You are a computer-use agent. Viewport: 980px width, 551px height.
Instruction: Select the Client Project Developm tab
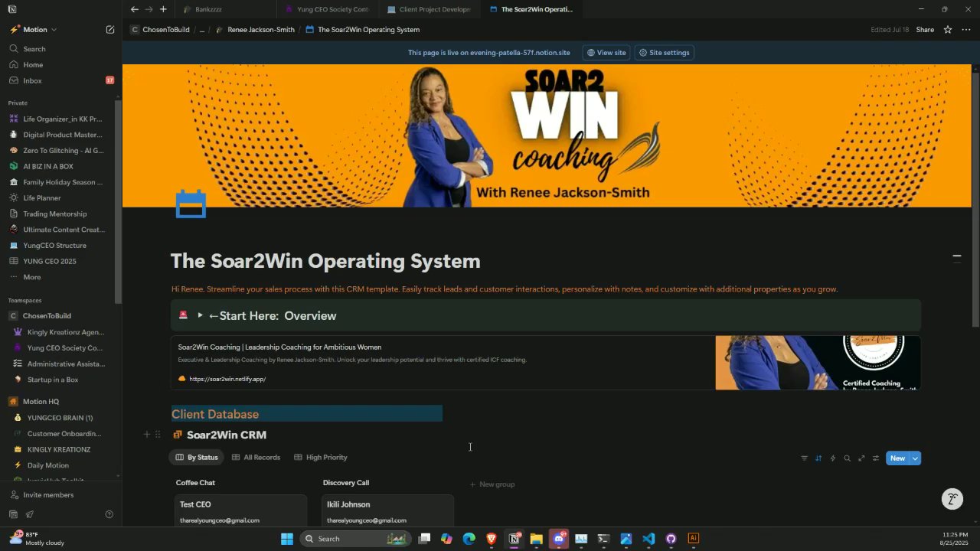point(429,9)
